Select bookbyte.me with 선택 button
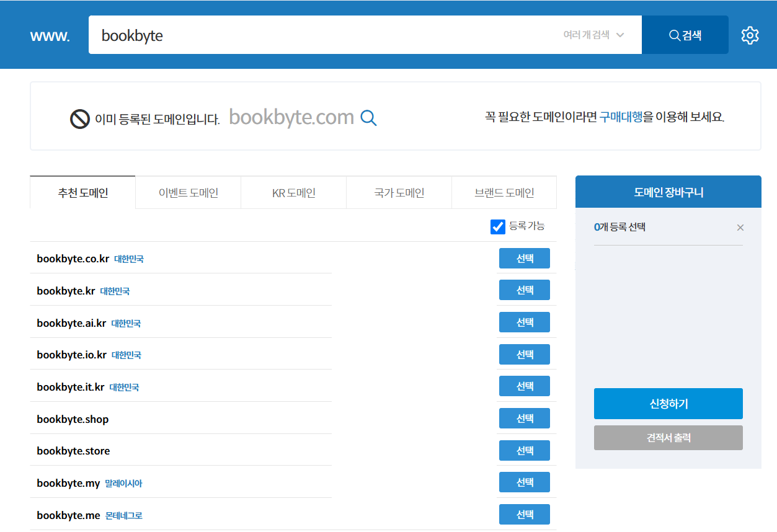Viewport: 777px width, 532px height. pos(525,515)
